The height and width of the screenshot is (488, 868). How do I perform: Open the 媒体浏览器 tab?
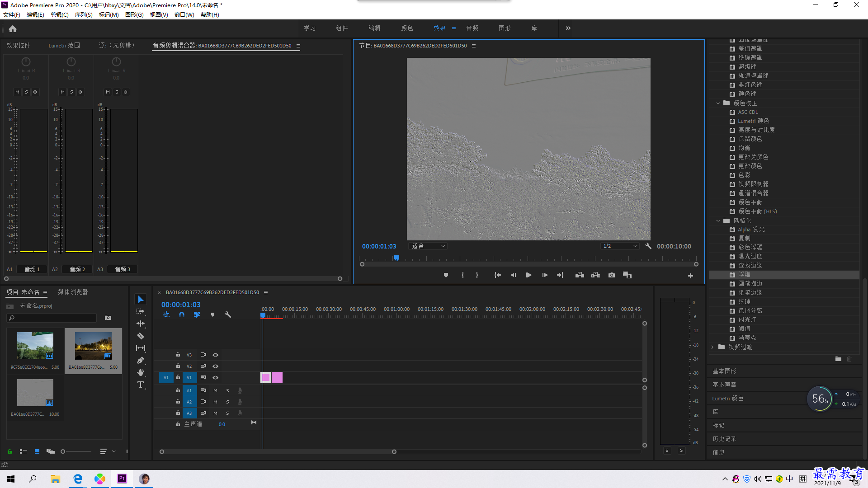click(x=73, y=292)
